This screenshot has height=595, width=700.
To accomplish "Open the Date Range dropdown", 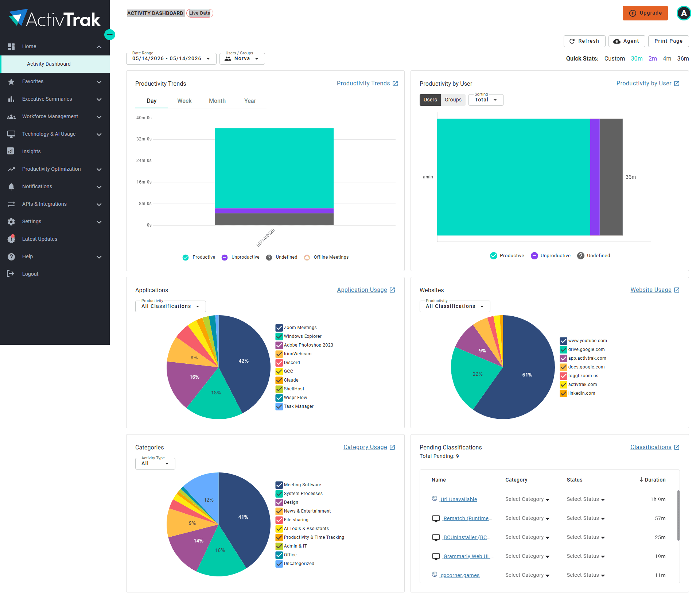I will coord(171,58).
